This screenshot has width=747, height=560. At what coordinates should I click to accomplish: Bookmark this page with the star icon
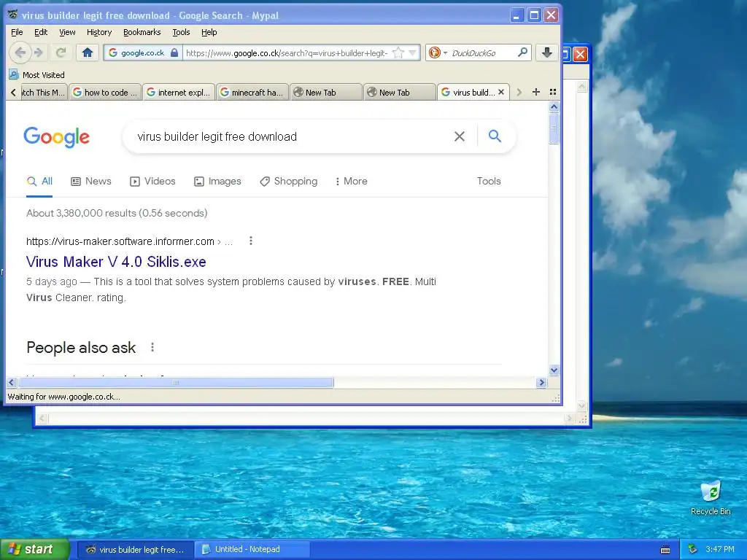point(398,52)
